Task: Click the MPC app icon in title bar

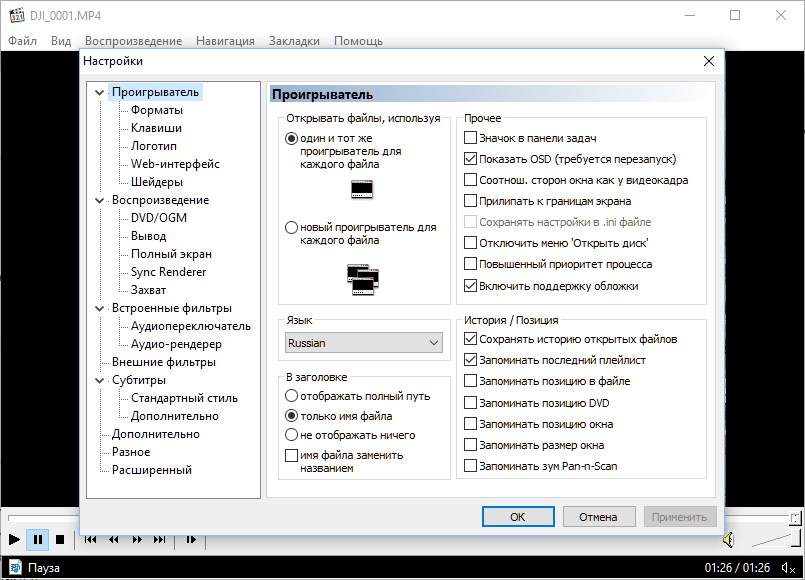Action: pos(17,15)
